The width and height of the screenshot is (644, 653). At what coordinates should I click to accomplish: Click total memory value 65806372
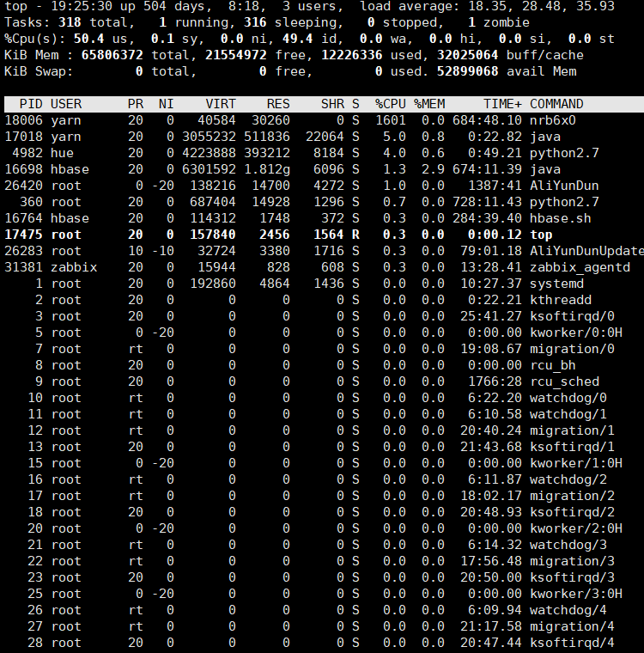(112, 55)
